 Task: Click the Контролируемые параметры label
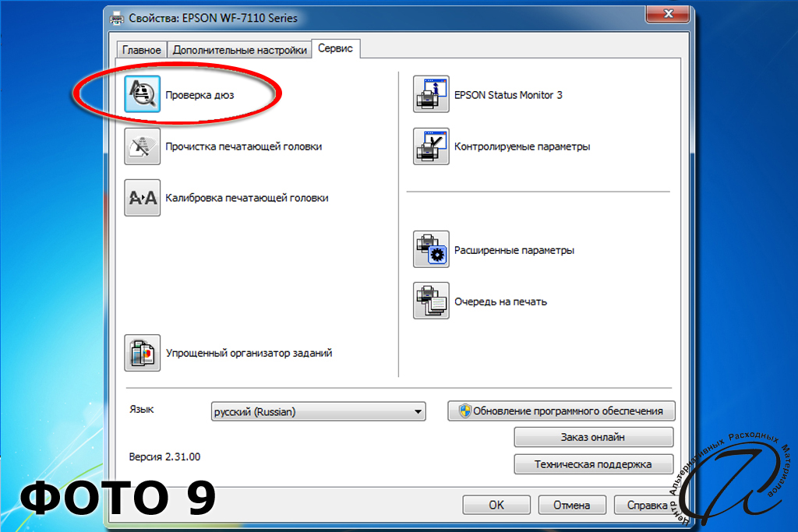[x=522, y=146]
